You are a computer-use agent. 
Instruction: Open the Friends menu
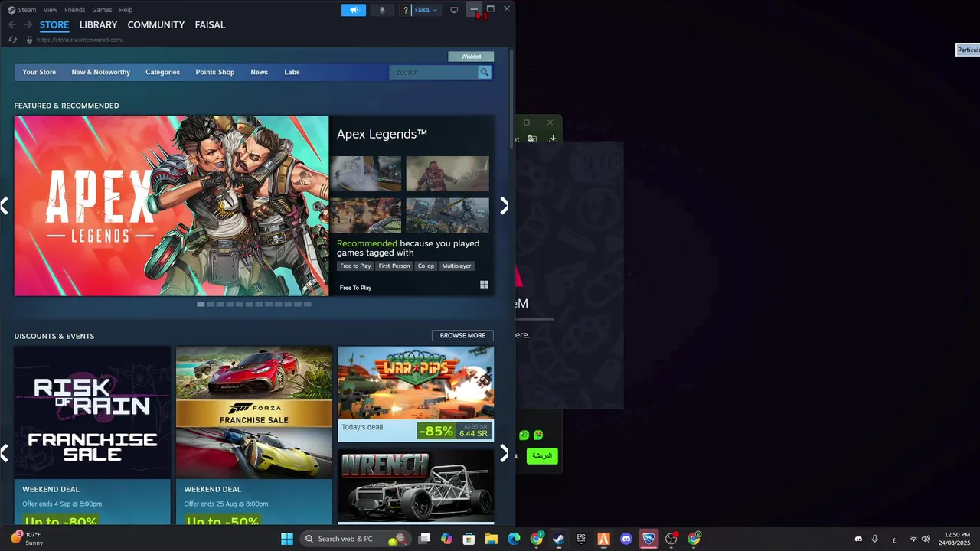pos(75,10)
